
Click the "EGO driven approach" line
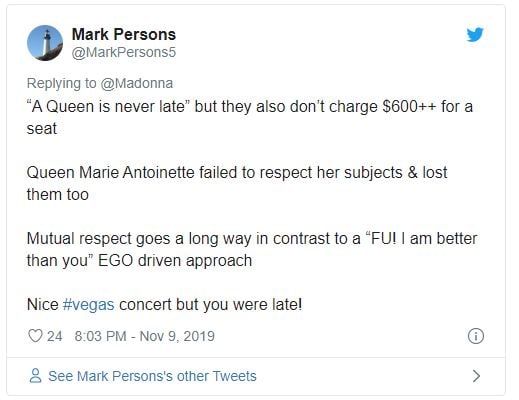click(175, 261)
